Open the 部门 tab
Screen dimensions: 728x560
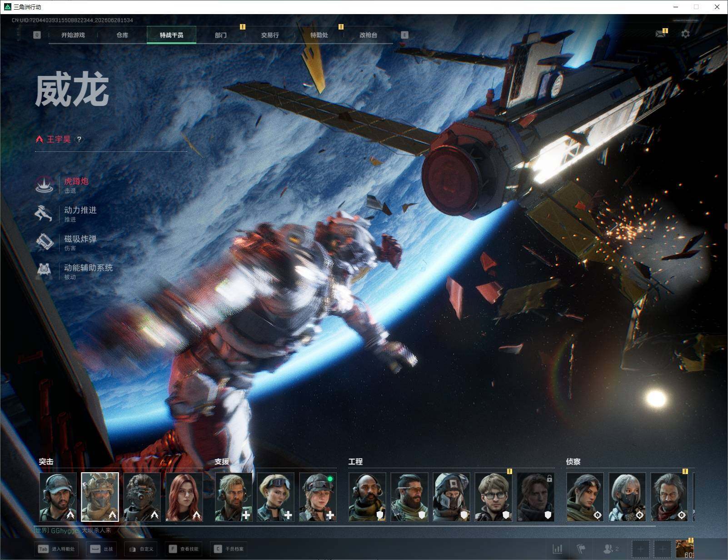coord(221,35)
